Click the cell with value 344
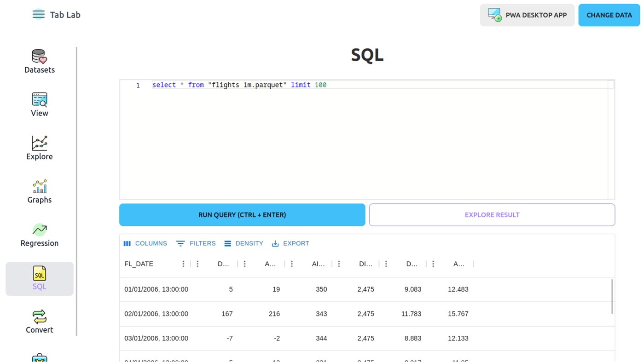Image resolution: width=644 pixels, height=362 pixels. [308, 338]
